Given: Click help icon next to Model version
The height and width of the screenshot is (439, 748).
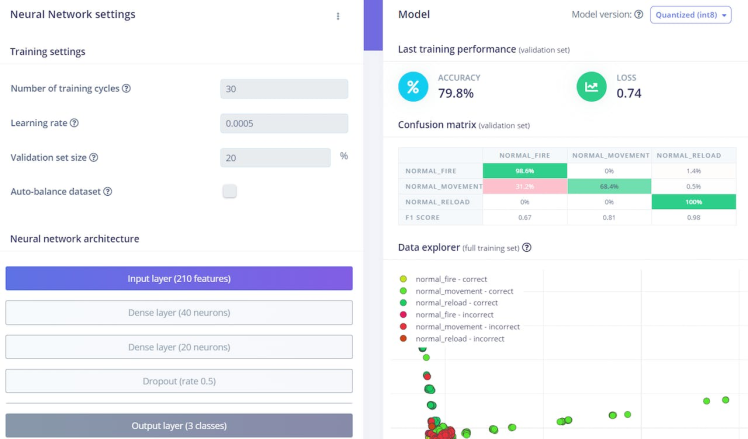Looking at the screenshot, I should (x=639, y=14).
